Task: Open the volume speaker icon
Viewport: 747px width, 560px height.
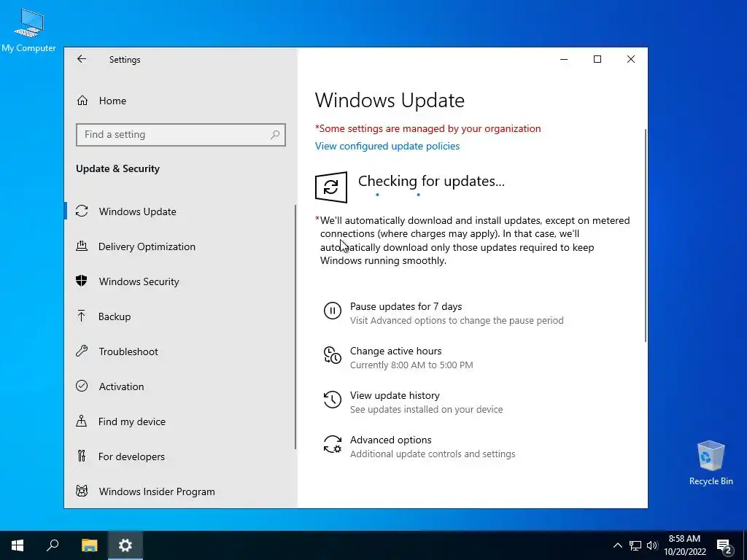Action: tap(652, 545)
